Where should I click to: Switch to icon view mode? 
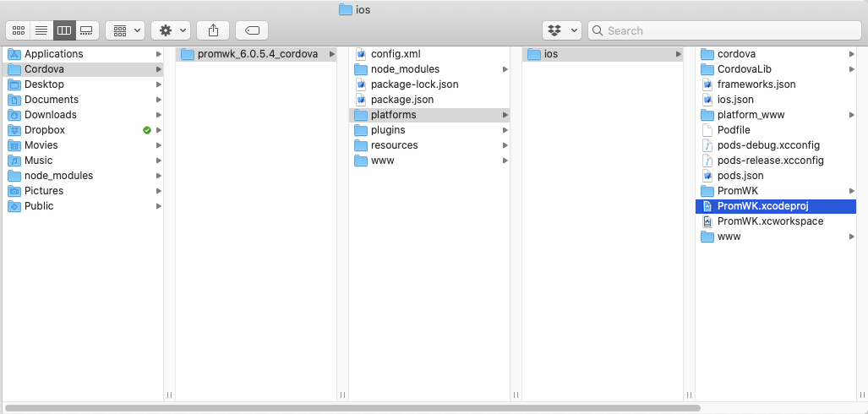point(18,30)
